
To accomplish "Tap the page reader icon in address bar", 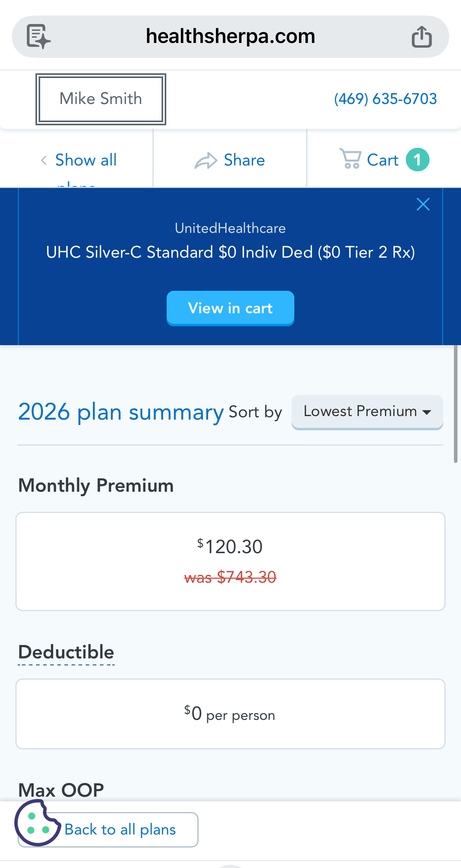I will click(x=38, y=37).
